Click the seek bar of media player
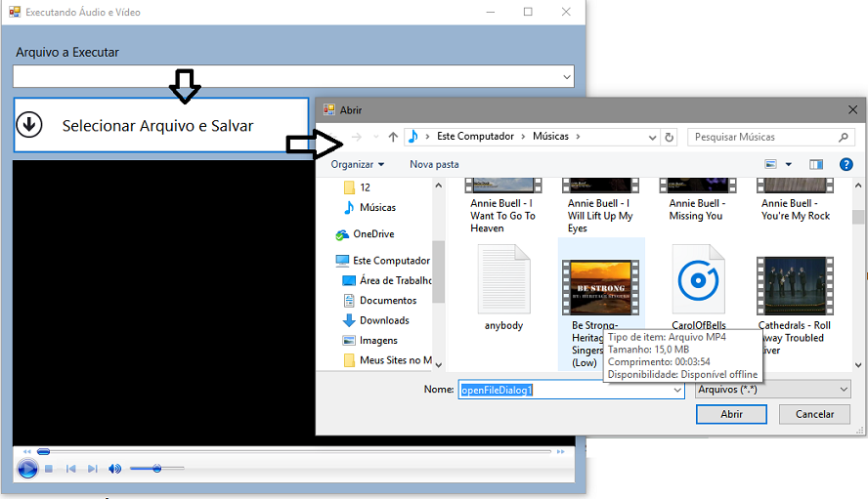This screenshot has height=499, width=868. [x=296, y=451]
